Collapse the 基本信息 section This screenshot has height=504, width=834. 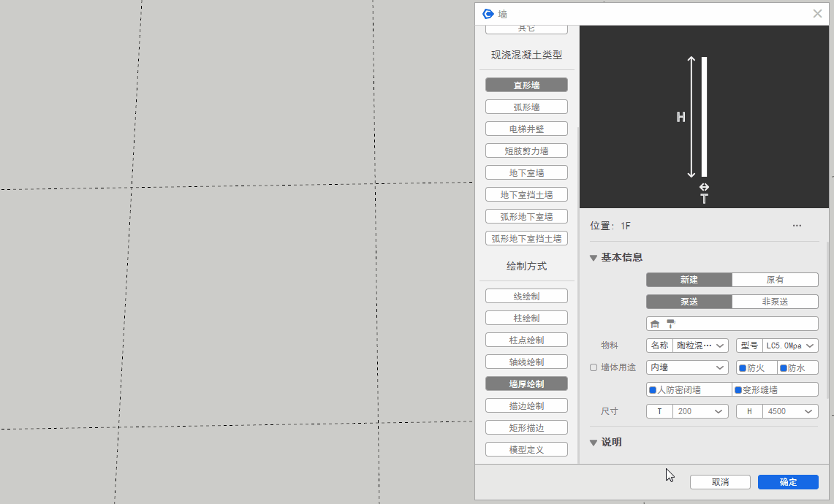[594, 258]
